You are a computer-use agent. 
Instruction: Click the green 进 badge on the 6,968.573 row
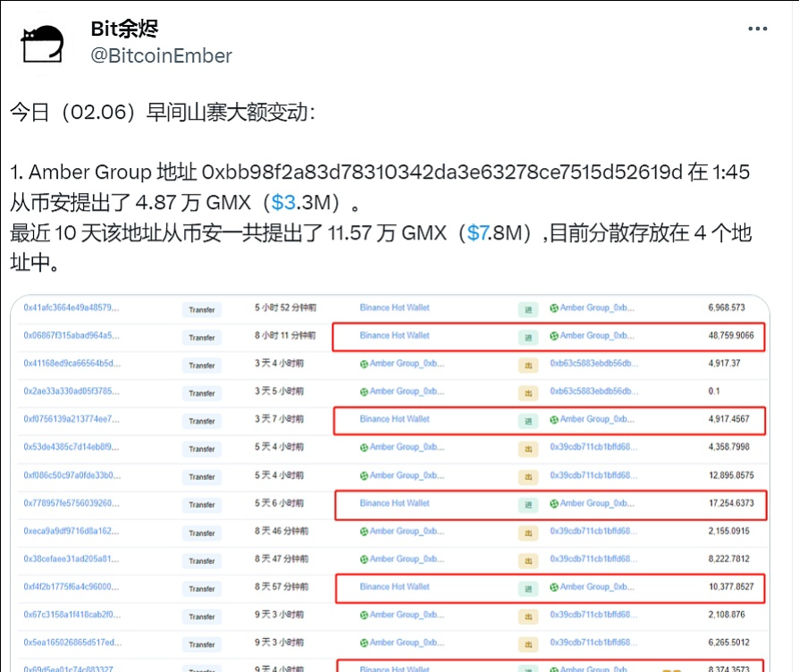[x=527, y=308]
